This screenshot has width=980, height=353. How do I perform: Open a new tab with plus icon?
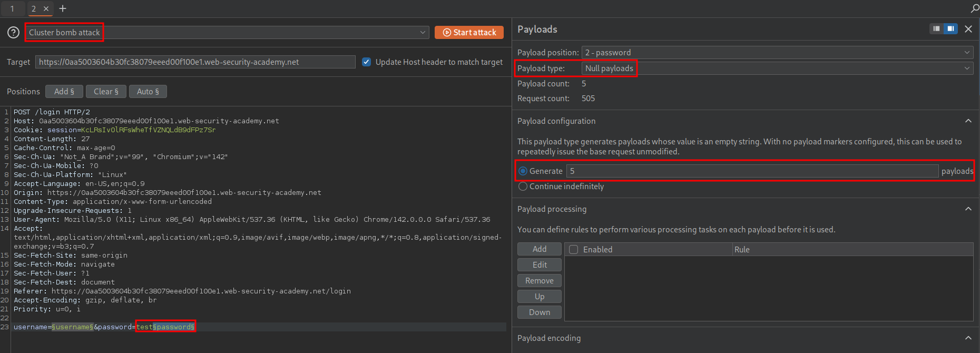[x=63, y=8]
